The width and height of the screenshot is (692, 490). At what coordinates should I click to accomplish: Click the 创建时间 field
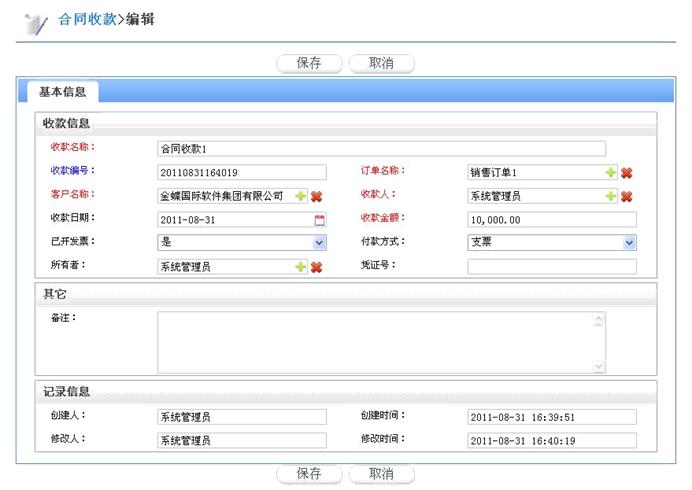[552, 417]
